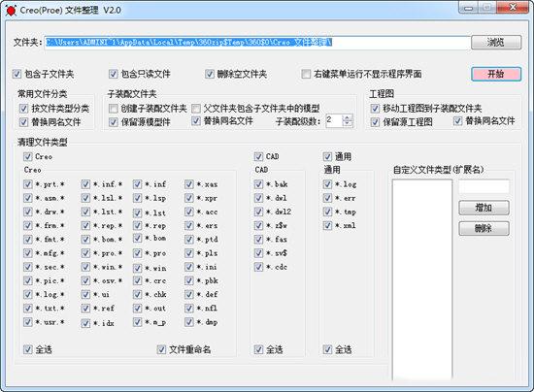Click the 删除 delete button
534x392 pixels.
coord(484,228)
